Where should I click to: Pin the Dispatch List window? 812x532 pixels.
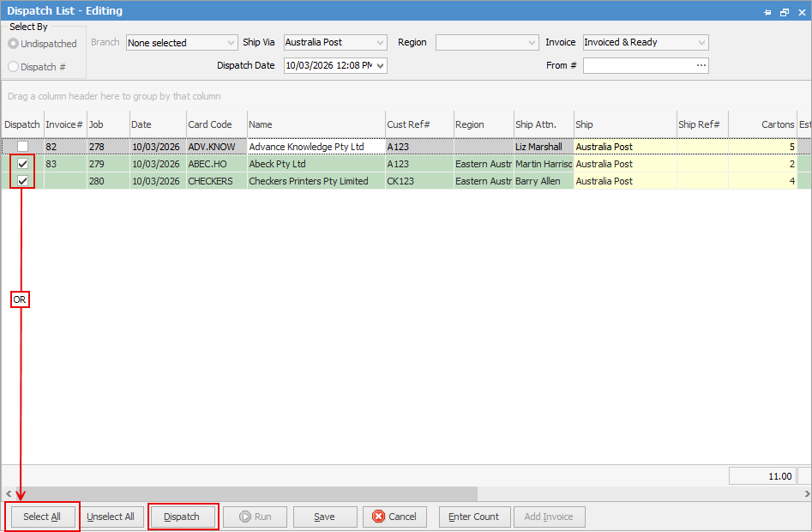(767, 11)
